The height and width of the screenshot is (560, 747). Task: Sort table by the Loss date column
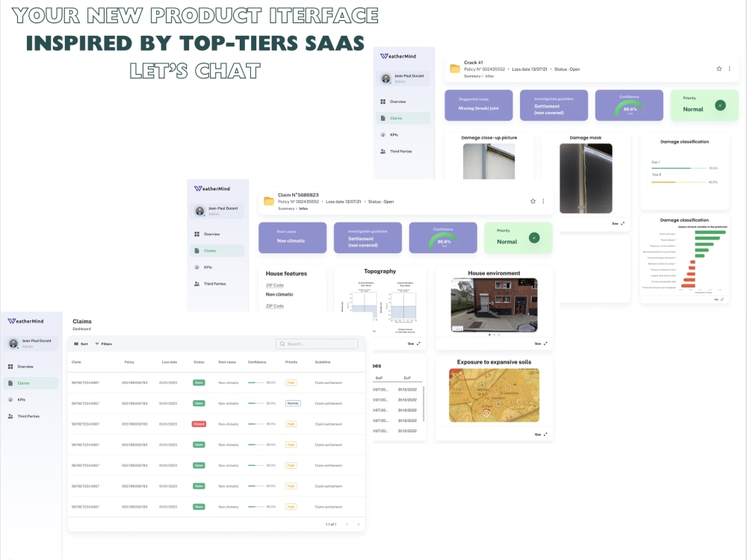click(169, 362)
